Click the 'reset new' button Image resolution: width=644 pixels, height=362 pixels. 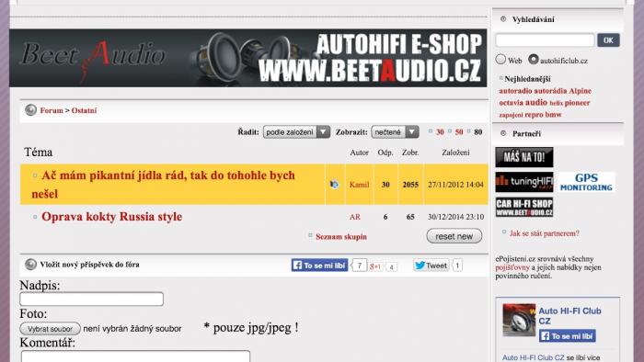pyautogui.click(x=454, y=236)
